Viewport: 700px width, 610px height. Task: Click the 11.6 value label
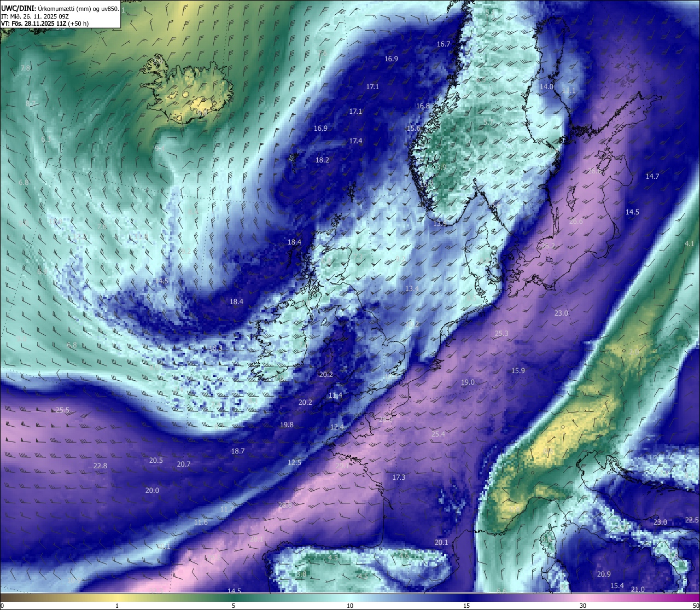201,522
